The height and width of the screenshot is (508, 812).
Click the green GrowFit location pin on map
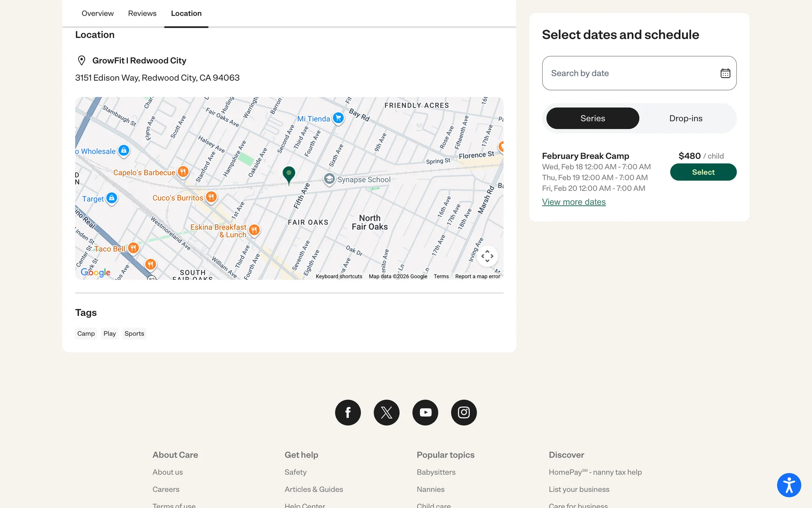(289, 174)
